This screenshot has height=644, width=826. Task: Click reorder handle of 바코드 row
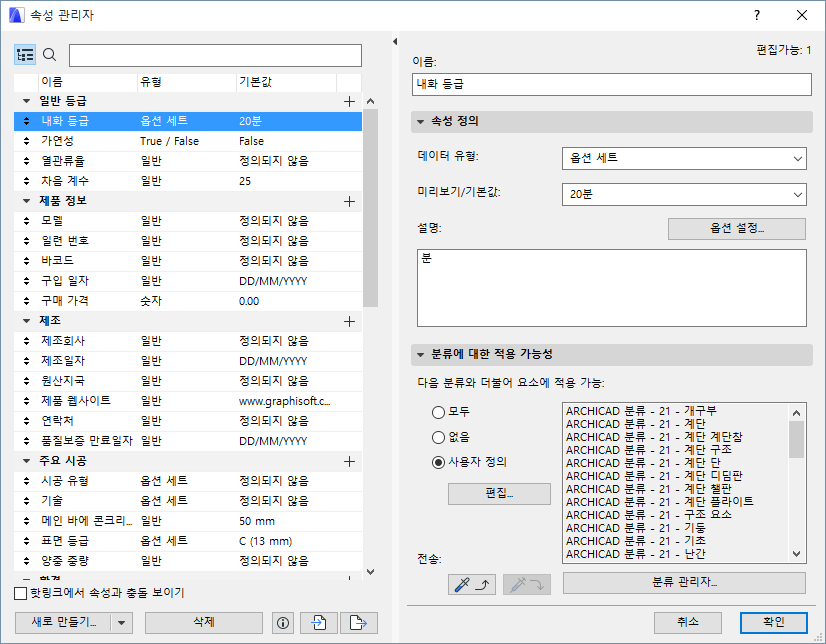tap(26, 261)
